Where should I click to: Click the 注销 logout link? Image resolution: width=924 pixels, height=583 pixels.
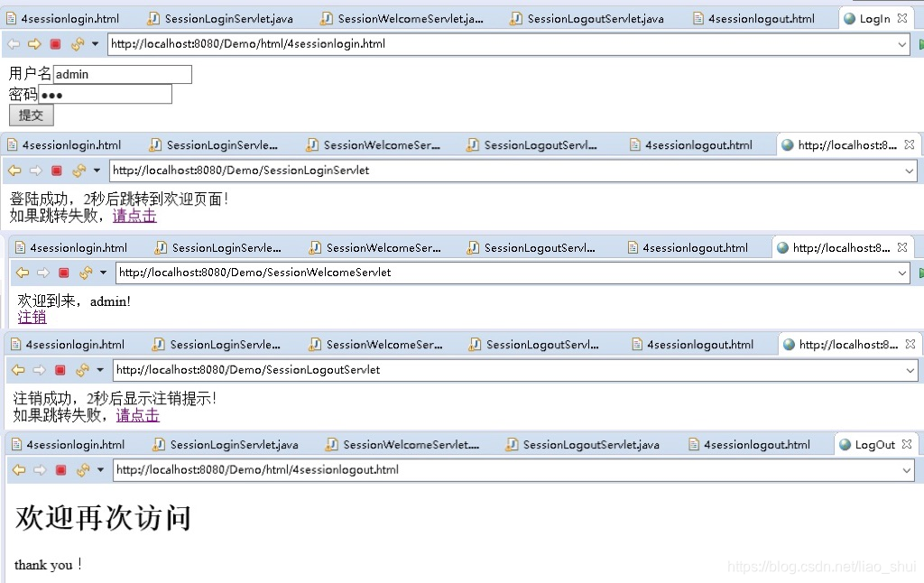(32, 317)
